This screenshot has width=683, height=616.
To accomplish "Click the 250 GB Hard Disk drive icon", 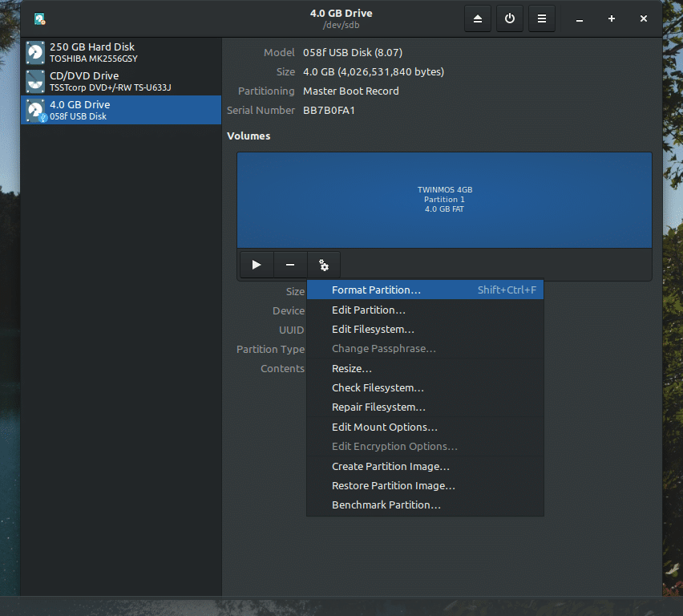I will [x=35, y=52].
